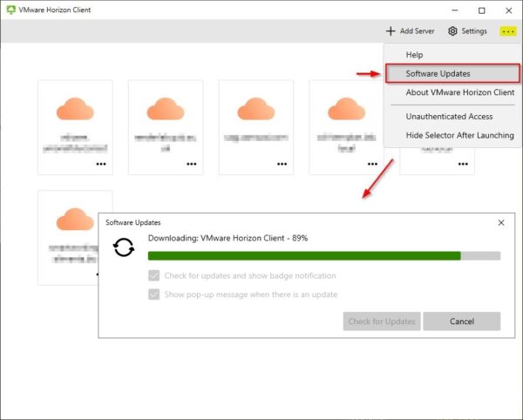
Task: Toggle Check for updates and show badge notification
Action: point(153,275)
